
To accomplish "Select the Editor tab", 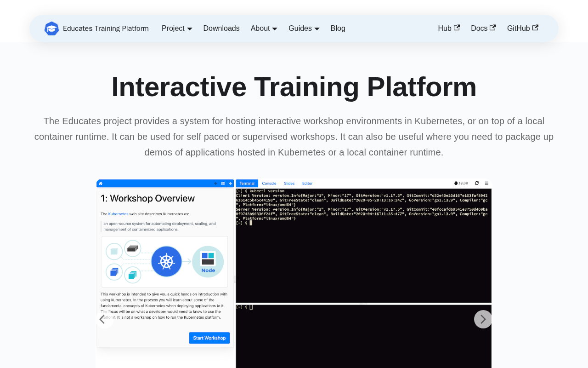I will coord(307,184).
